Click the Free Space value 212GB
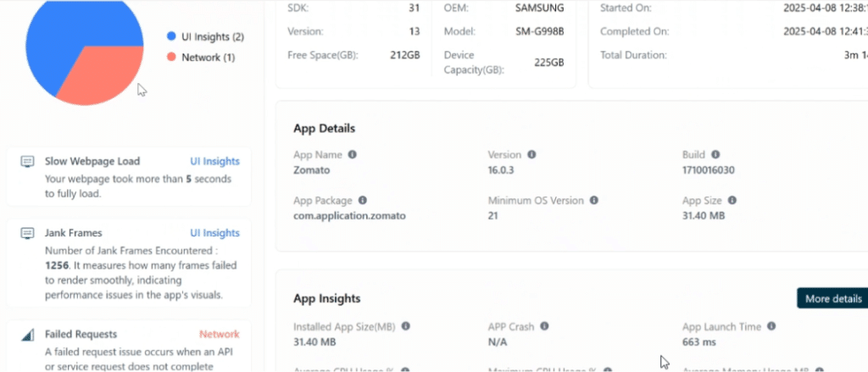The height and width of the screenshot is (372, 868). click(405, 55)
